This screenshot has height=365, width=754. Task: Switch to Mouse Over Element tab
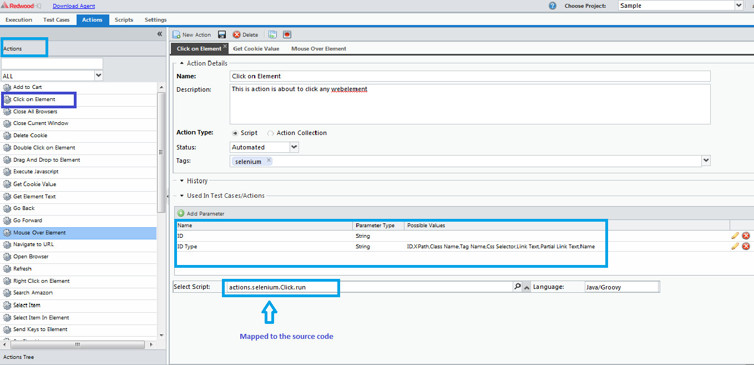coord(318,49)
